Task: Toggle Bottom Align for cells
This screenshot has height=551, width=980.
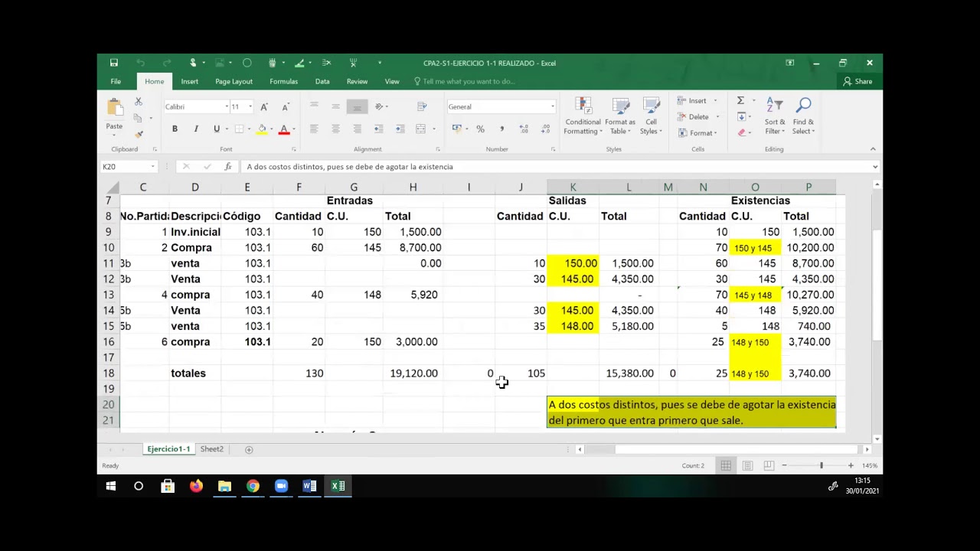Action: (357, 107)
